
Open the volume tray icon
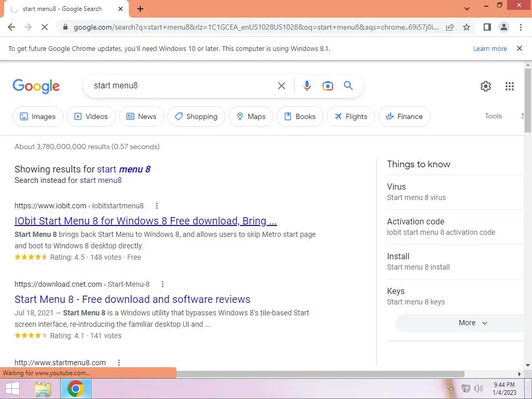point(478,389)
